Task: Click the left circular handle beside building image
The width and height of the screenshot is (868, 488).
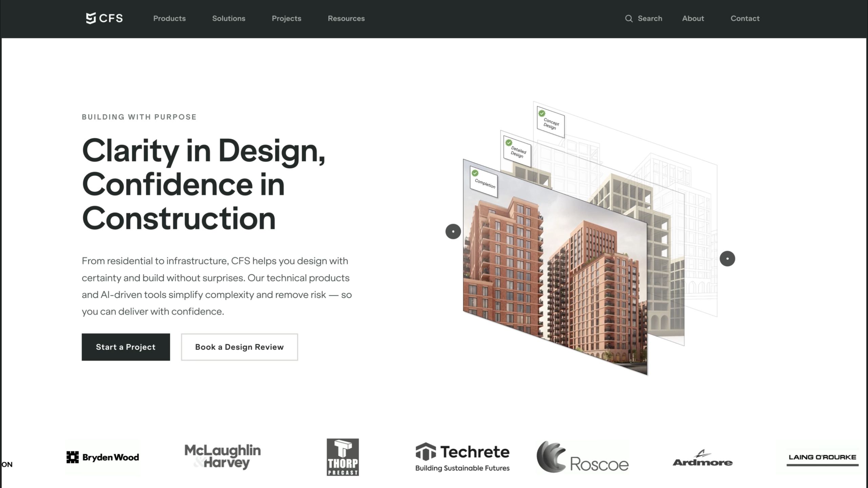Action: (453, 232)
